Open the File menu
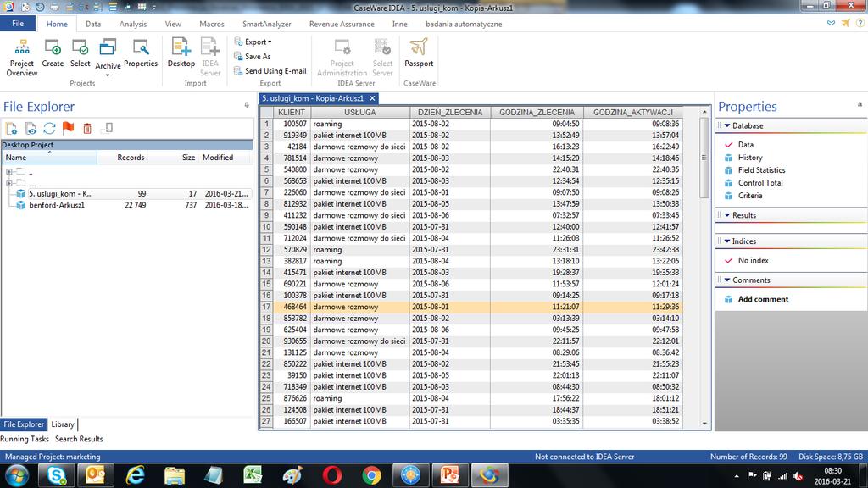The height and width of the screenshot is (488, 868). [18, 24]
